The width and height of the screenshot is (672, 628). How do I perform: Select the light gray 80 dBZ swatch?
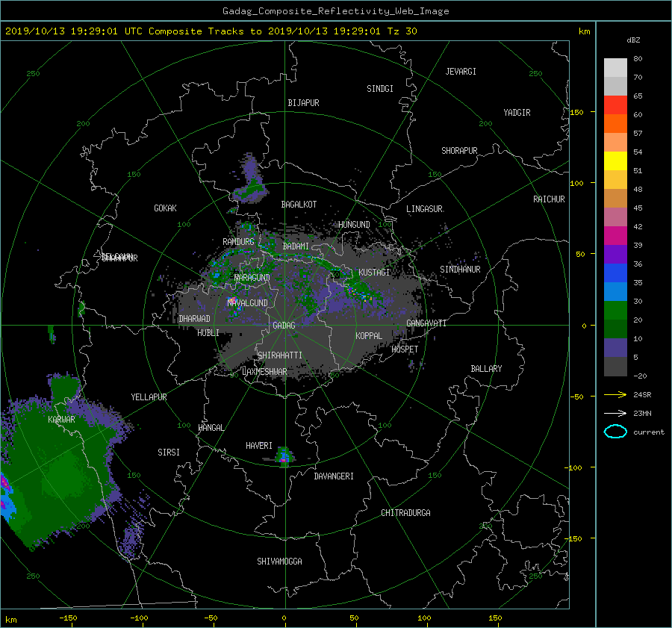[615, 68]
